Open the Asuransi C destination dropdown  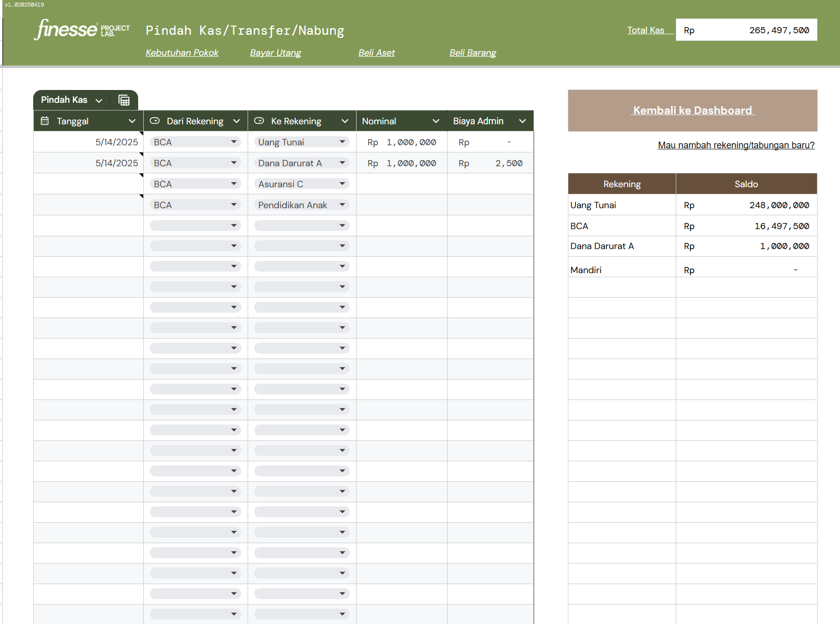(x=342, y=184)
